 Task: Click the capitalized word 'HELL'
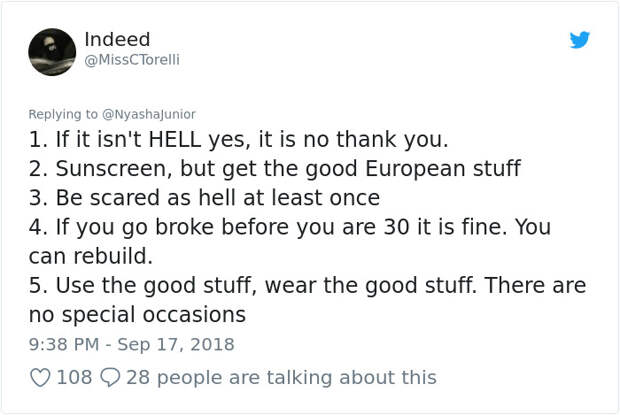175,140
